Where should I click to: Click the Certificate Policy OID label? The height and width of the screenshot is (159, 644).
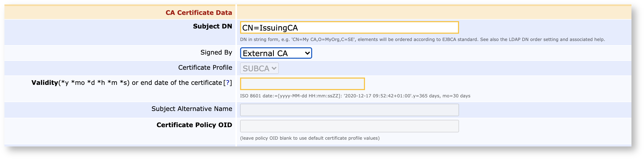pyautogui.click(x=194, y=125)
